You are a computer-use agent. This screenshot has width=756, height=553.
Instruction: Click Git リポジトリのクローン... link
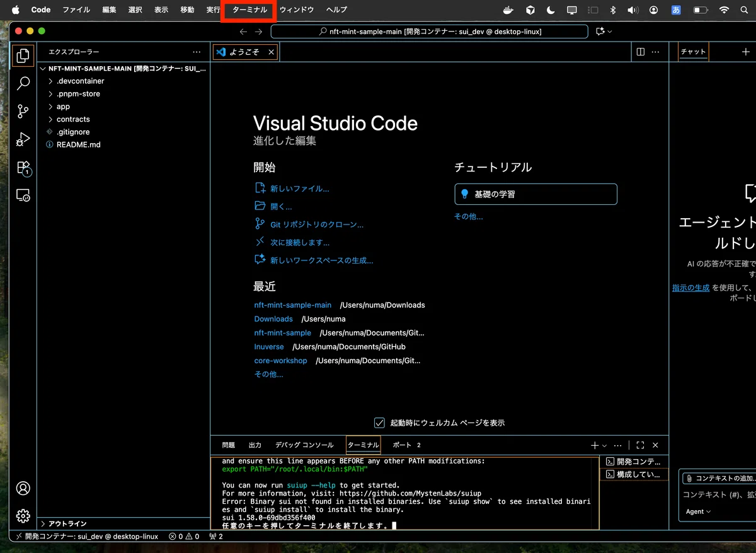point(317,224)
